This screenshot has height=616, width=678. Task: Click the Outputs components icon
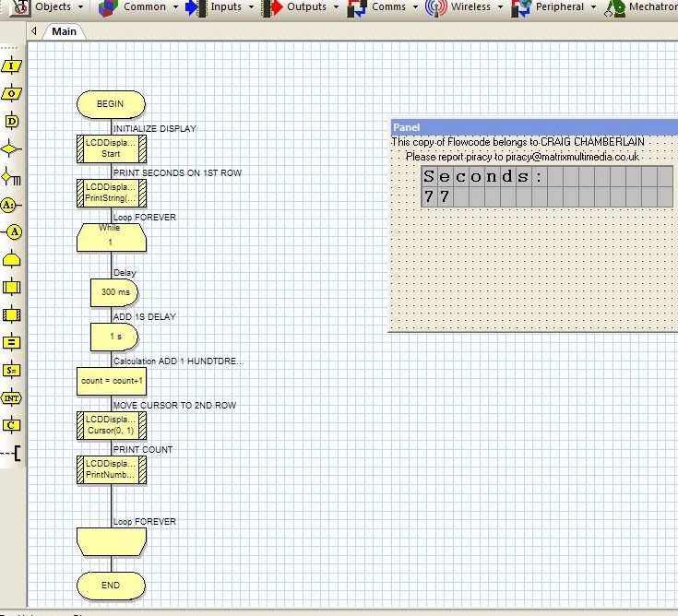pyautogui.click(x=272, y=7)
